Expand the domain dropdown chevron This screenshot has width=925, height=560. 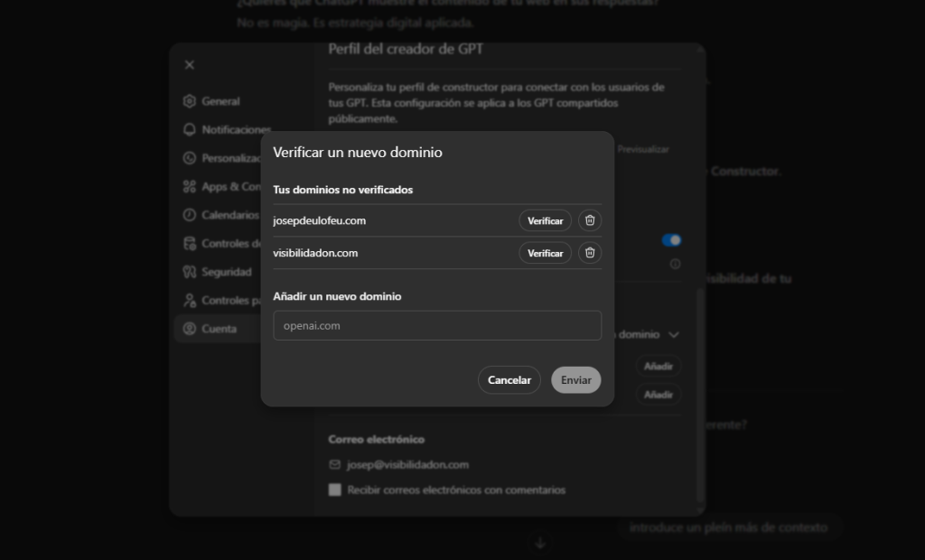[673, 334]
